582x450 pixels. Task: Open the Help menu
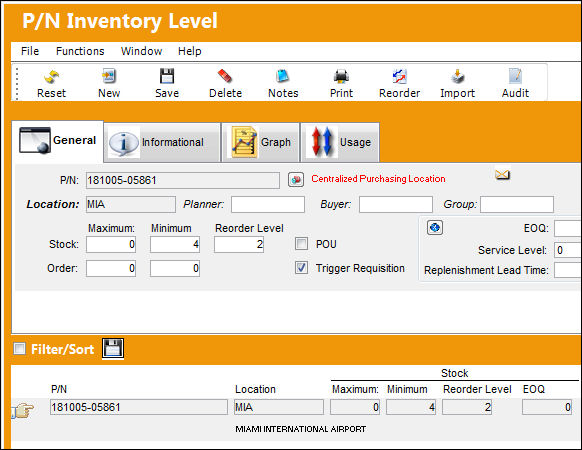point(190,51)
